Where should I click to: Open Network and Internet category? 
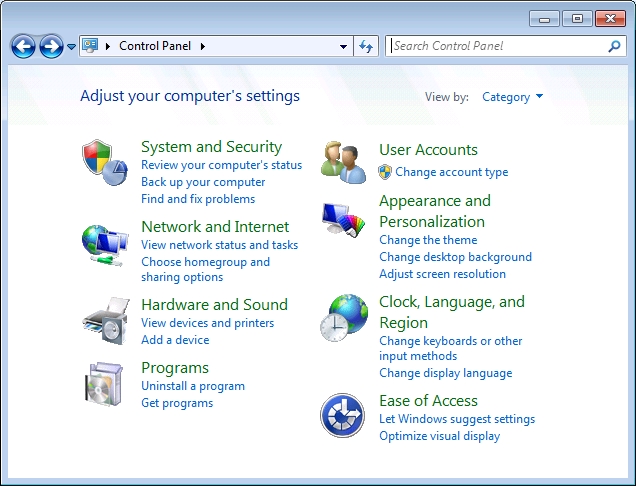pyautogui.click(x=215, y=226)
